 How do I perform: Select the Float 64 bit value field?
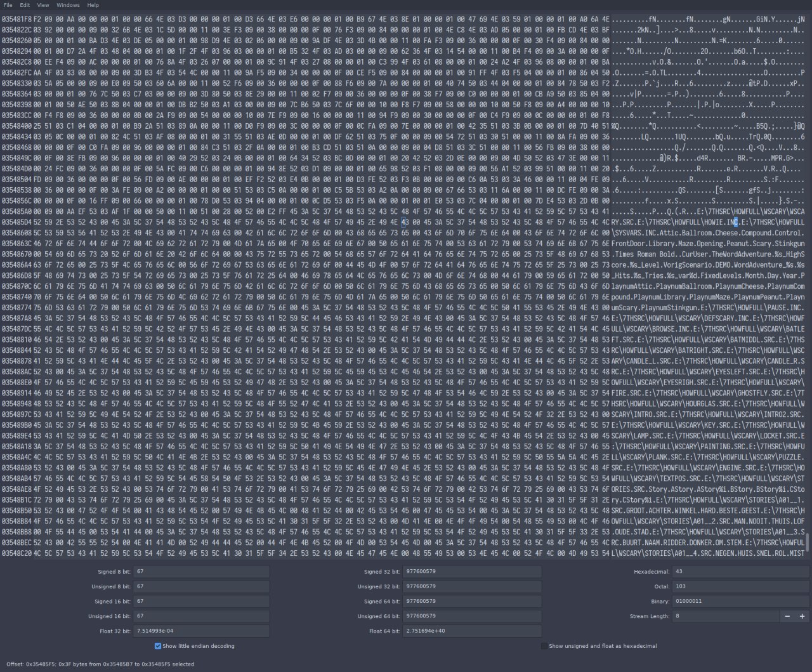pyautogui.click(x=472, y=631)
